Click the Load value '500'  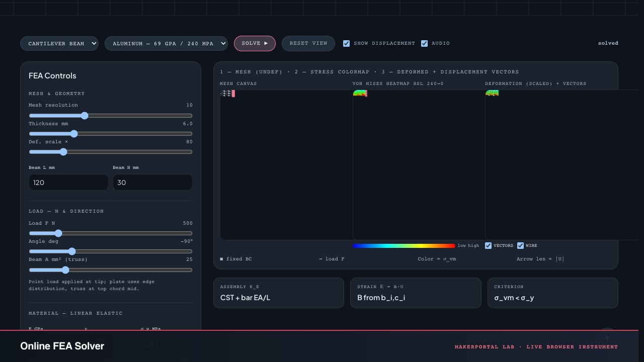187,223
